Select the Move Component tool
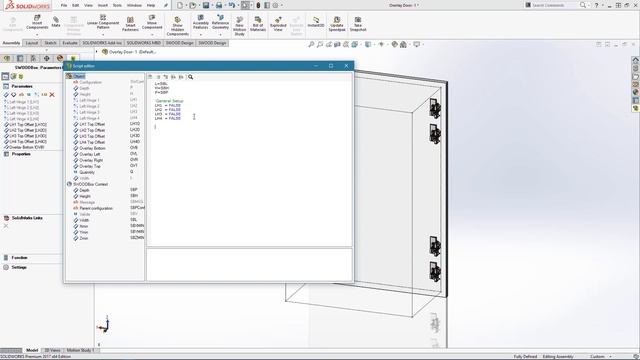The image size is (640, 360). pyautogui.click(x=152, y=22)
